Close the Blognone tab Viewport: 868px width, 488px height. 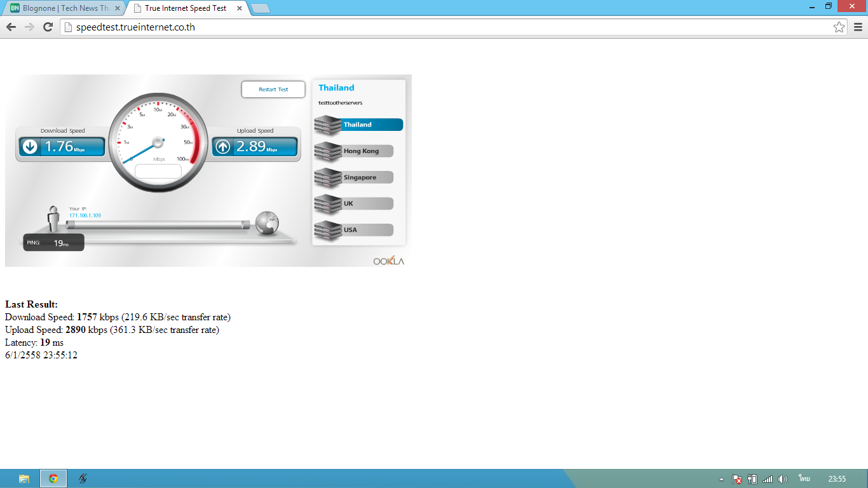(x=117, y=8)
